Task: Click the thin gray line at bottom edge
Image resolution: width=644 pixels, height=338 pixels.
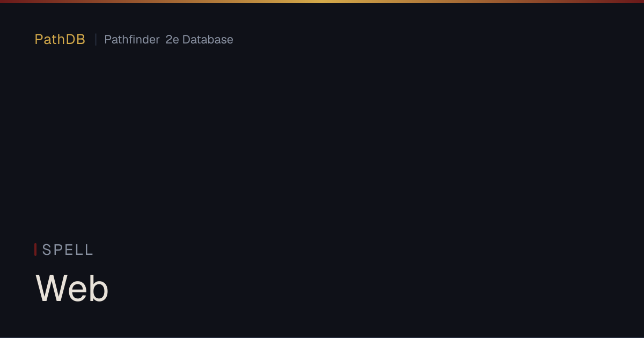Action: (x=322, y=337)
